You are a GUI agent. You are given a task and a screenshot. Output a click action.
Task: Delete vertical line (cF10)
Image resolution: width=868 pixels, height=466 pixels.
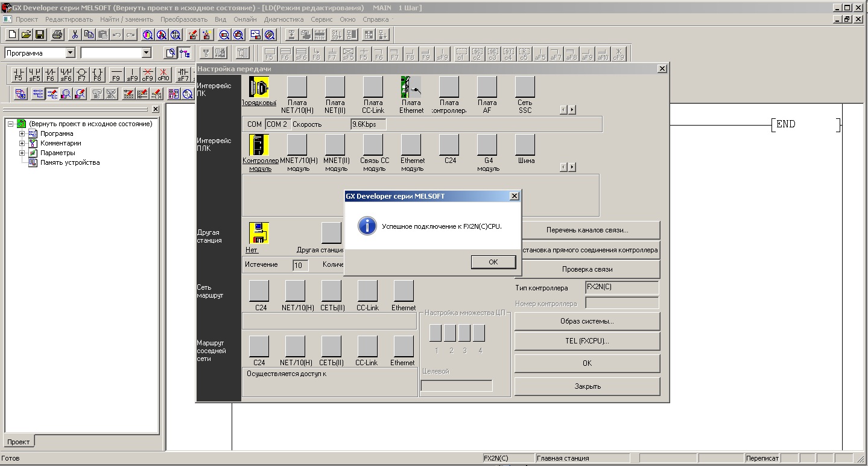(x=163, y=74)
